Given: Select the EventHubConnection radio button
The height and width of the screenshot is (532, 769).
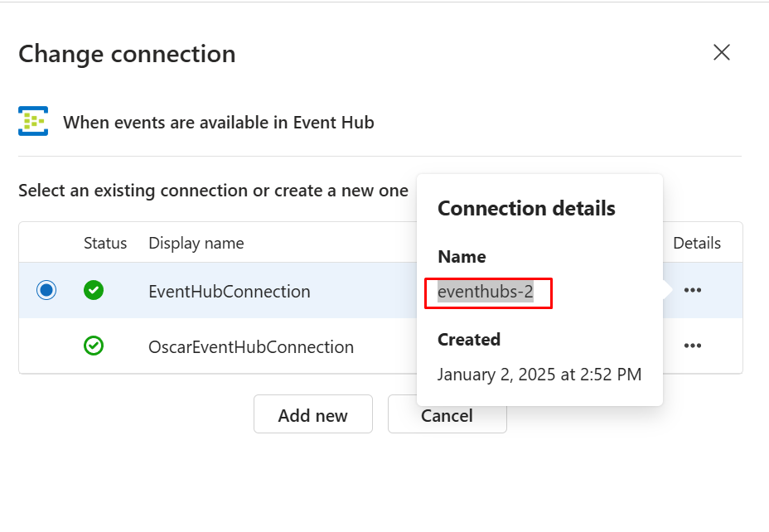Looking at the screenshot, I should [x=46, y=291].
